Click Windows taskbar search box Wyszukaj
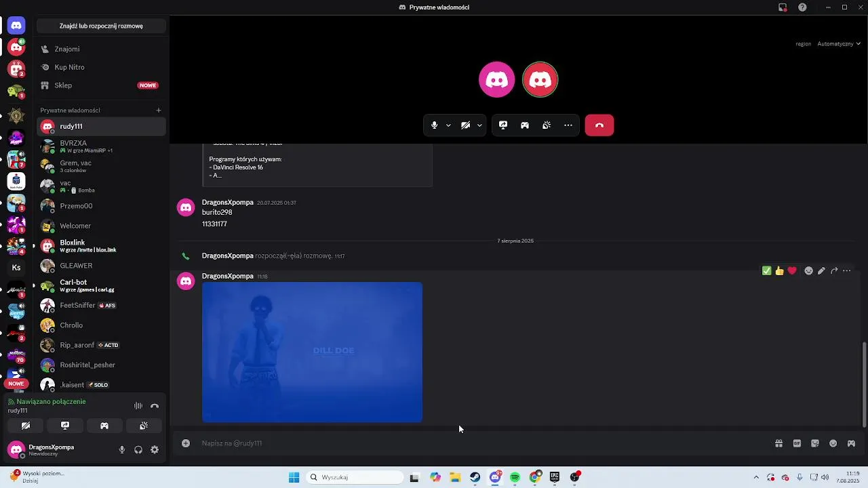Screen dimensions: 868x488 [355, 478]
